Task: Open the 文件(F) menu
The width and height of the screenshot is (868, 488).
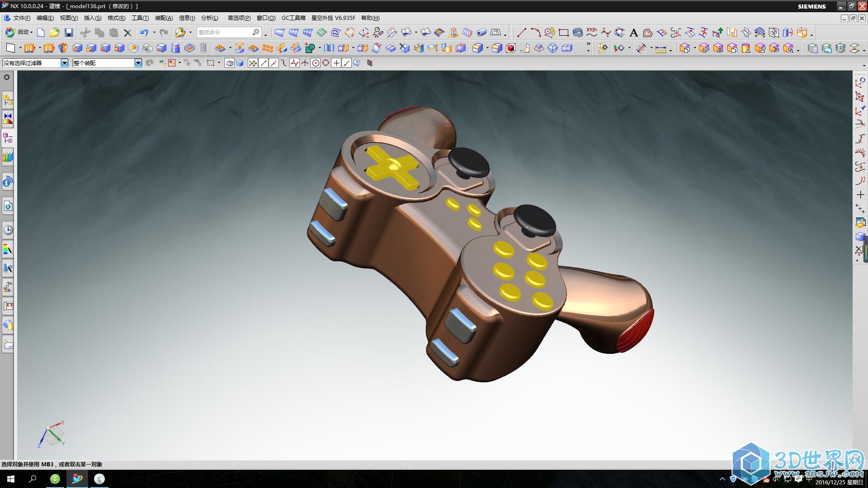Action: [x=21, y=18]
